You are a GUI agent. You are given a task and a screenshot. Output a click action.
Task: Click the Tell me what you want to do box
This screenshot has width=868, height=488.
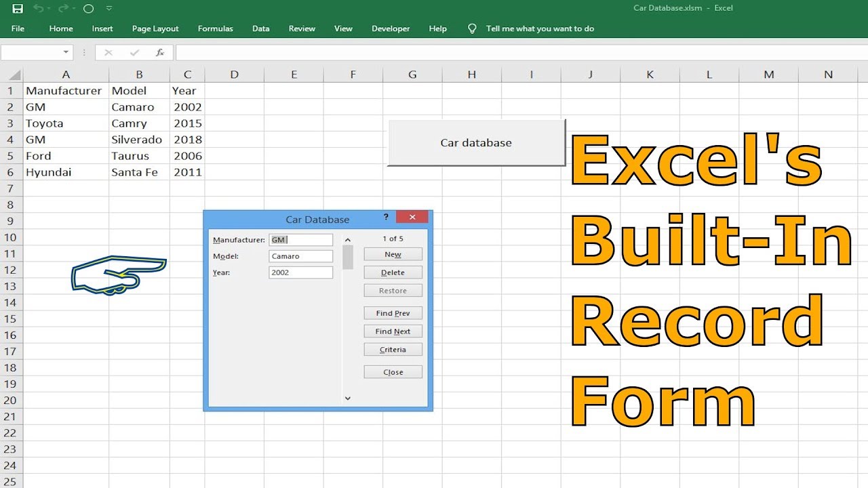pyautogui.click(x=540, y=28)
